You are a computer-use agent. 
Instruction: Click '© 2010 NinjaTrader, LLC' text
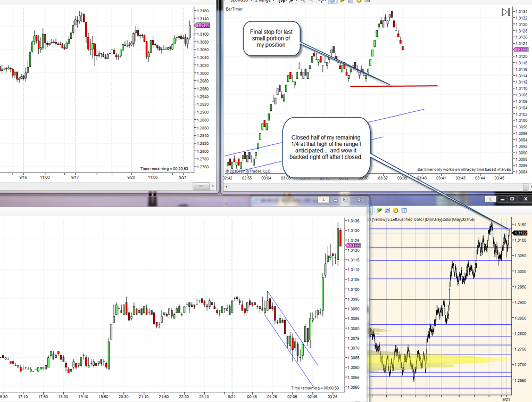point(248,171)
